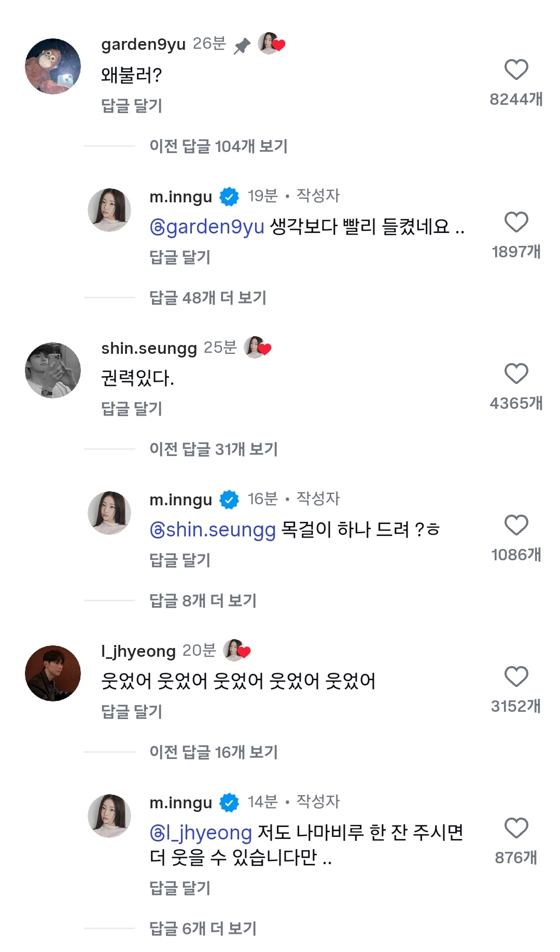Image resolution: width=560 pixels, height=952 pixels.
Task: Like garden9yu's comment with the heart
Action: pos(516,70)
